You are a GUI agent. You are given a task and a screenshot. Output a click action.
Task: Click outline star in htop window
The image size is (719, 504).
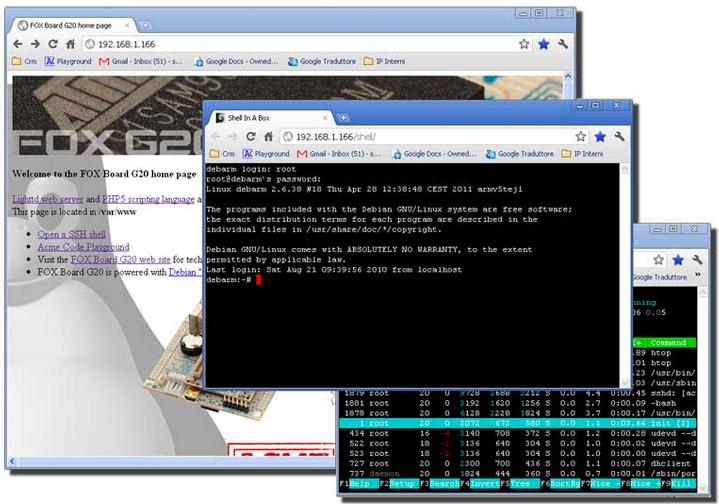pyautogui.click(x=658, y=260)
